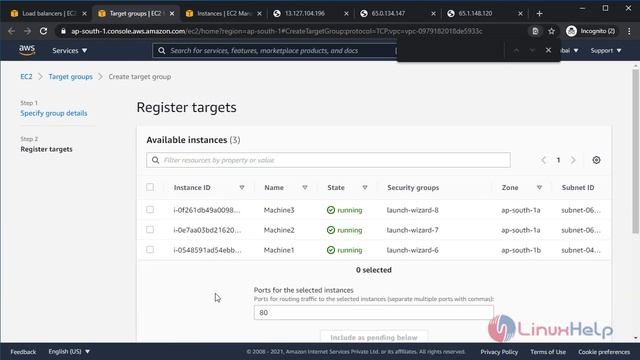Click the page vertical scrollbar

pyautogui.click(x=636, y=151)
